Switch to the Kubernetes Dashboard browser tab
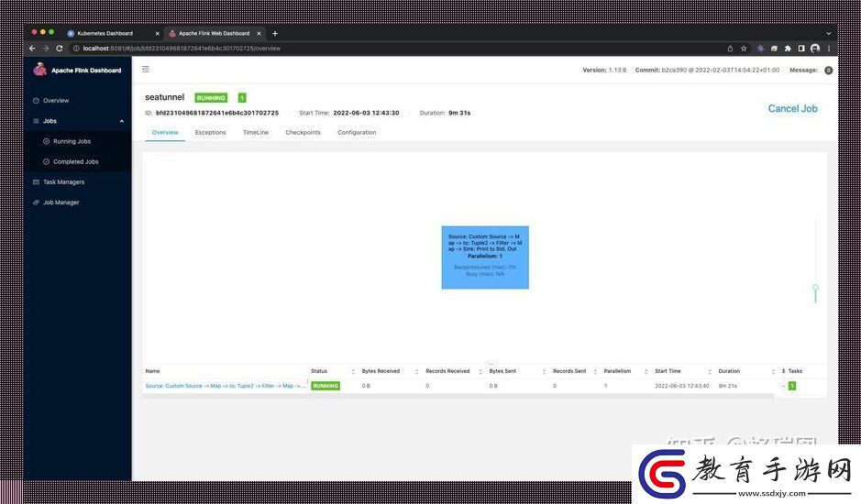Screen dimensions: 861x504 [x=105, y=34]
